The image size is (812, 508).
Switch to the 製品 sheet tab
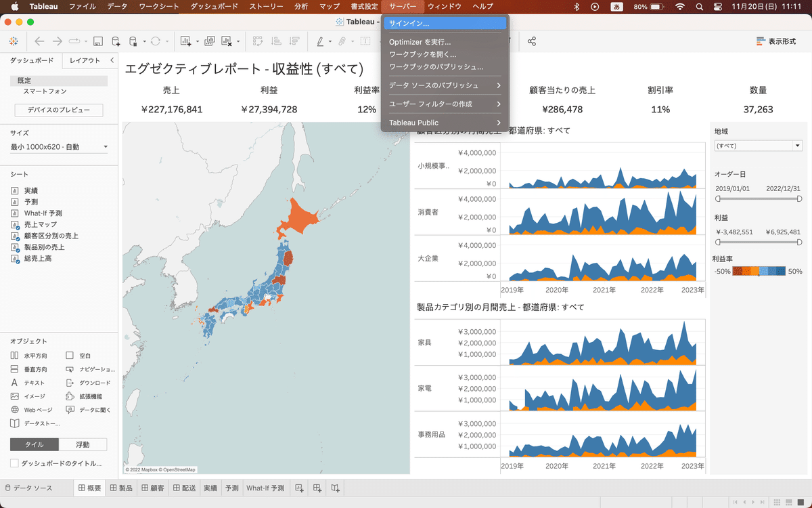pos(121,488)
